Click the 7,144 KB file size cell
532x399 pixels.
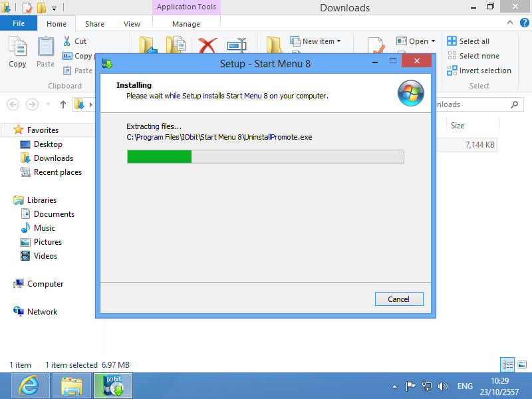pos(479,145)
